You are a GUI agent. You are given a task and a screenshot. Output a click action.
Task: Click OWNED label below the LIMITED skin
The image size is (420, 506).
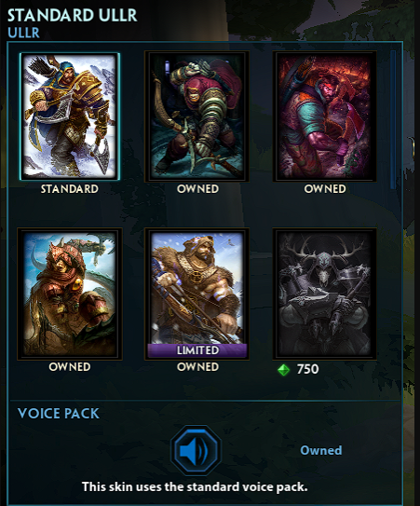pyautogui.click(x=197, y=367)
